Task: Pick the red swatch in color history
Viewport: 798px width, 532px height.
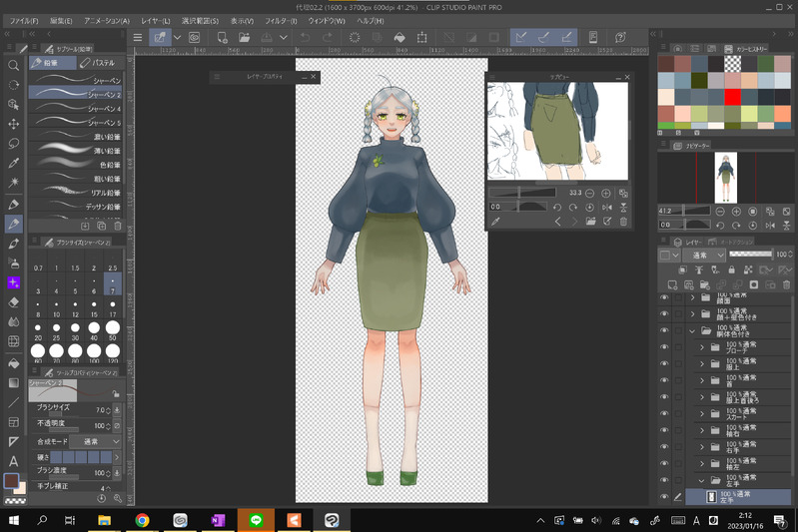Action: click(x=732, y=97)
